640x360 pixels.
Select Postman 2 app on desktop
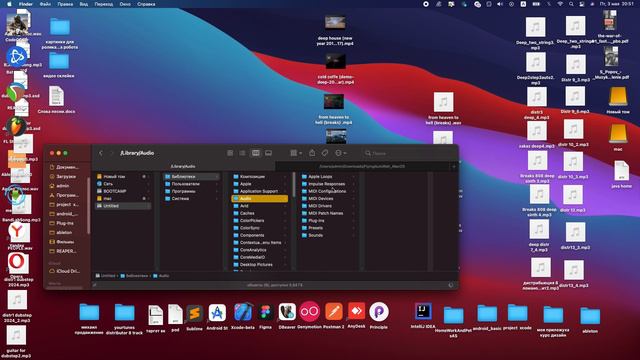pyautogui.click(x=334, y=316)
